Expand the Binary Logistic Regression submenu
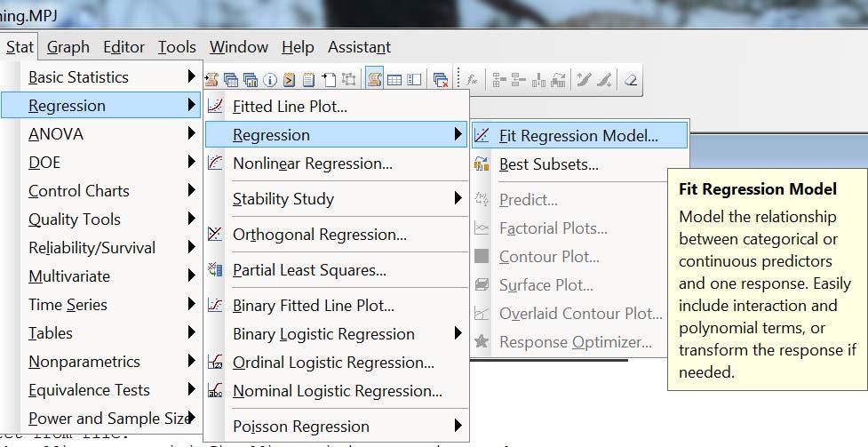Screen dimensions: 868x447 click(x=337, y=334)
